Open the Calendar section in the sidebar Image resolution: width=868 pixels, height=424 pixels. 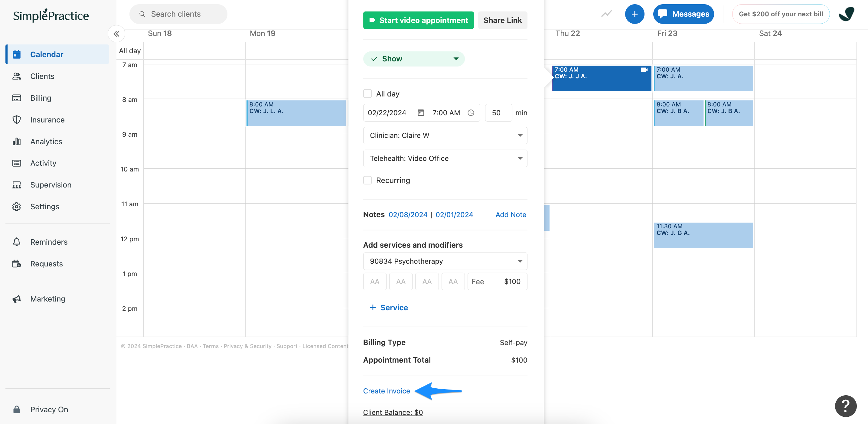tap(46, 54)
